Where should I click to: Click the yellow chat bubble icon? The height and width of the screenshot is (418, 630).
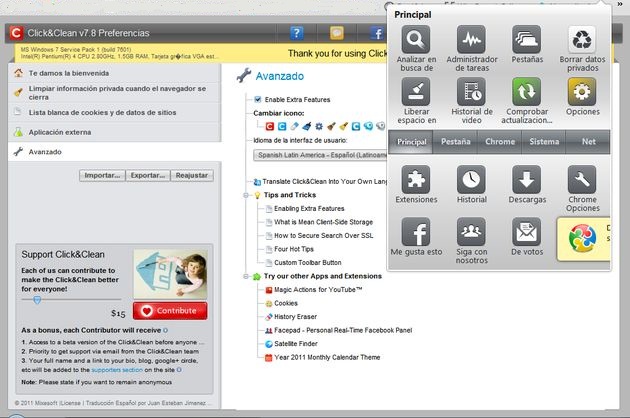pos(337,33)
